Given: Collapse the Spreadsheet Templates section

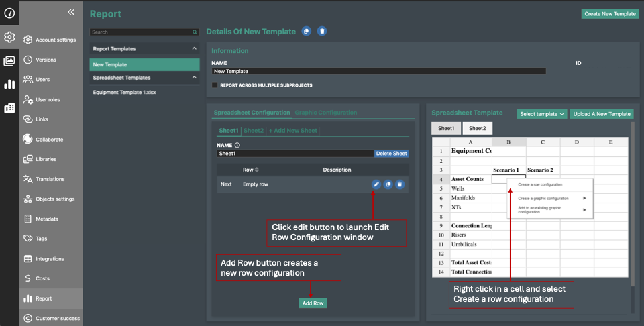Looking at the screenshot, I should [x=195, y=78].
